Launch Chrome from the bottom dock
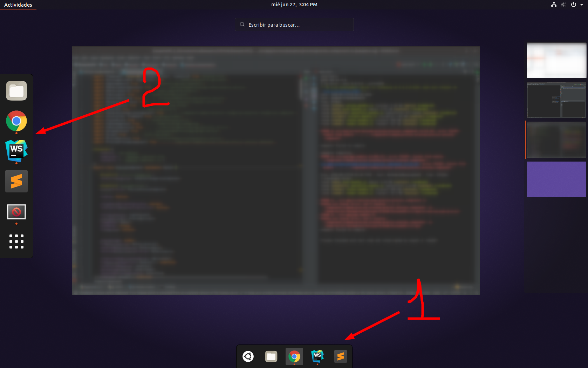588x368 pixels. [x=294, y=357]
